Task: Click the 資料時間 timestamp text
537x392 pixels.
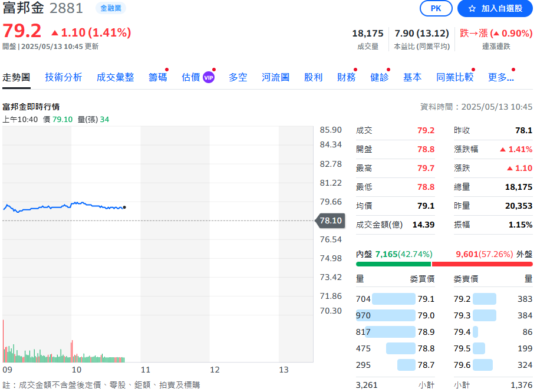Action: [x=476, y=107]
